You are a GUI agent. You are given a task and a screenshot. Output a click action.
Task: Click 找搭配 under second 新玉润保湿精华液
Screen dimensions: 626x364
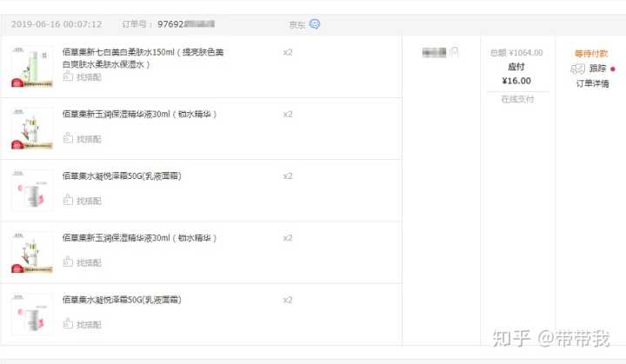tap(89, 262)
